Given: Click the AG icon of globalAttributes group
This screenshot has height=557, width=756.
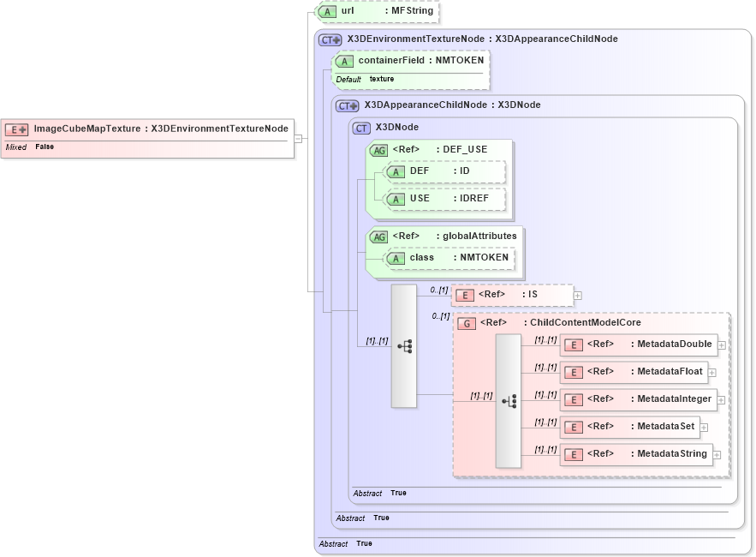Looking at the screenshot, I should (x=379, y=237).
